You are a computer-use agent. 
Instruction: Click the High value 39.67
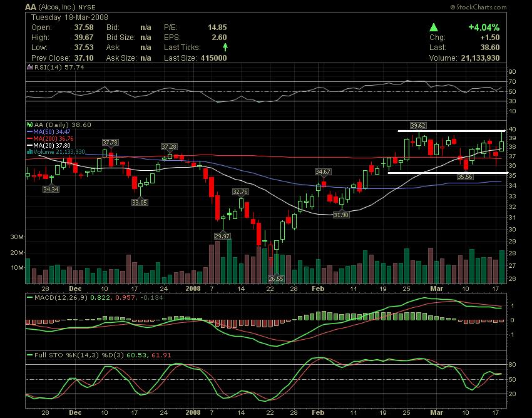84,38
